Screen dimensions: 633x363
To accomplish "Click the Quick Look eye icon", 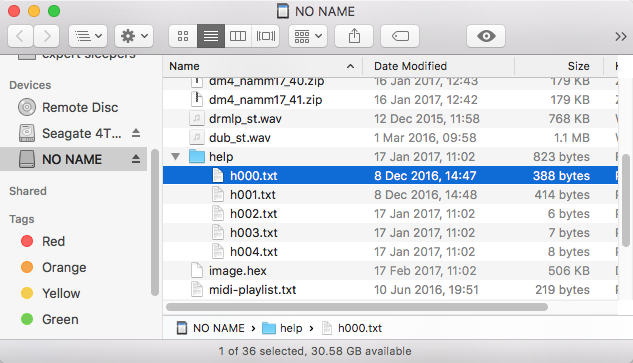I will pos(486,36).
